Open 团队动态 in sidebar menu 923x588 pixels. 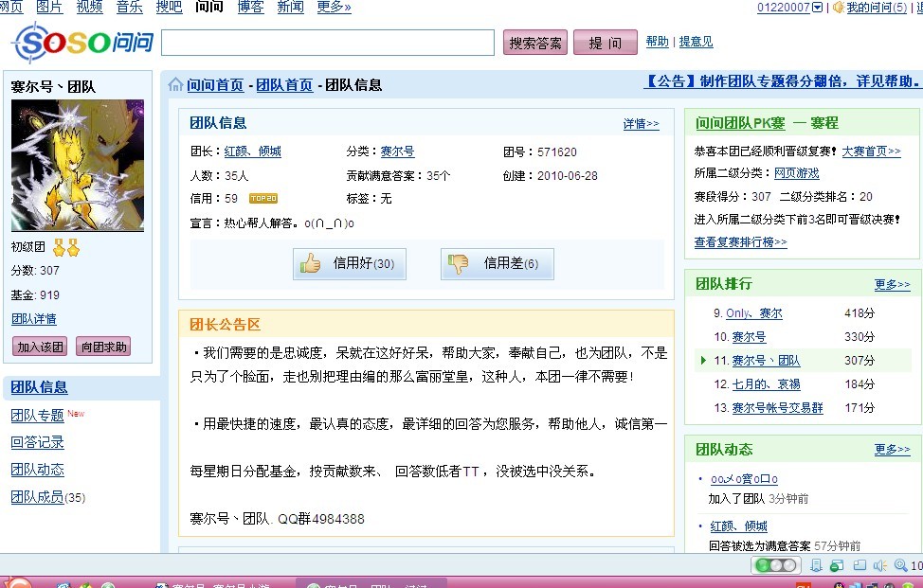tap(37, 470)
